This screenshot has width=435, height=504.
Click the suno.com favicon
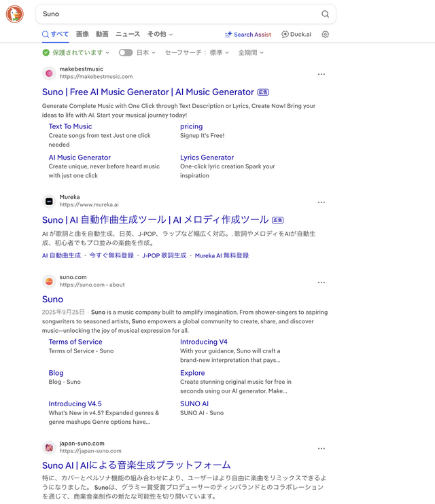[x=49, y=281]
